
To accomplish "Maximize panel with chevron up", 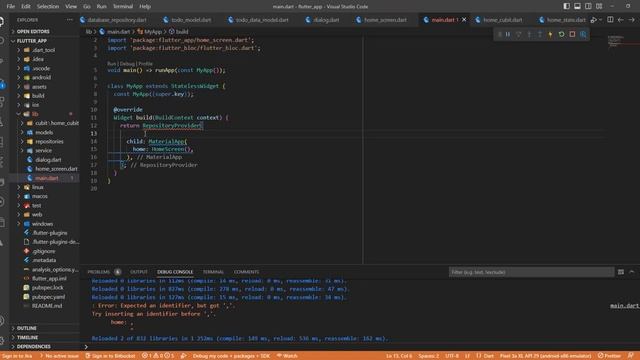I will (631, 272).
